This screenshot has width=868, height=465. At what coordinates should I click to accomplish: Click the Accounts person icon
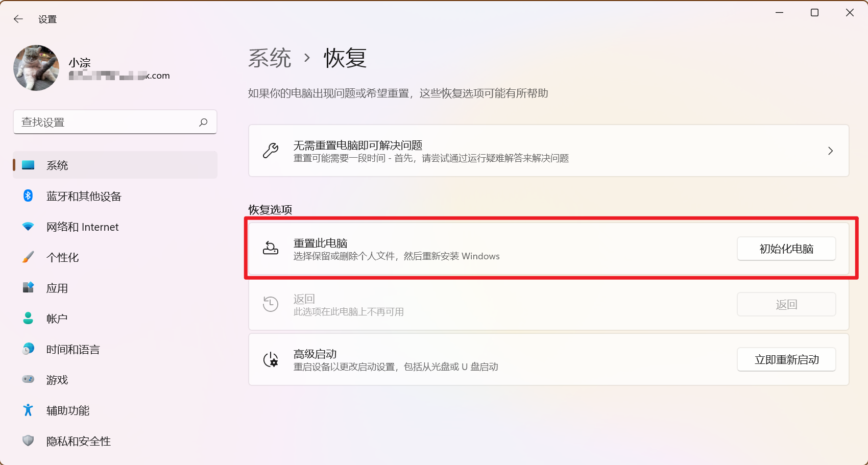pyautogui.click(x=28, y=319)
